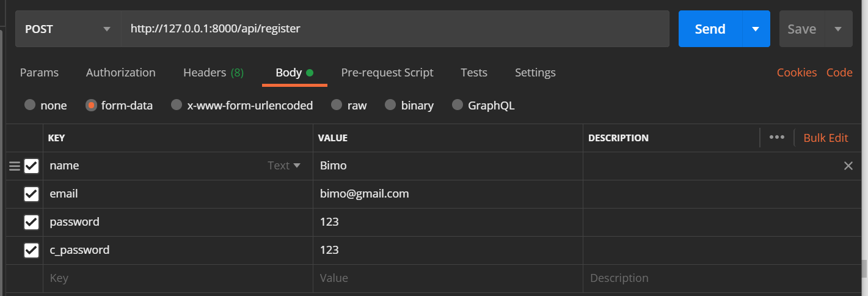Uncheck the password parameter checkbox
Image resolution: width=868 pixels, height=296 pixels.
coord(31,223)
